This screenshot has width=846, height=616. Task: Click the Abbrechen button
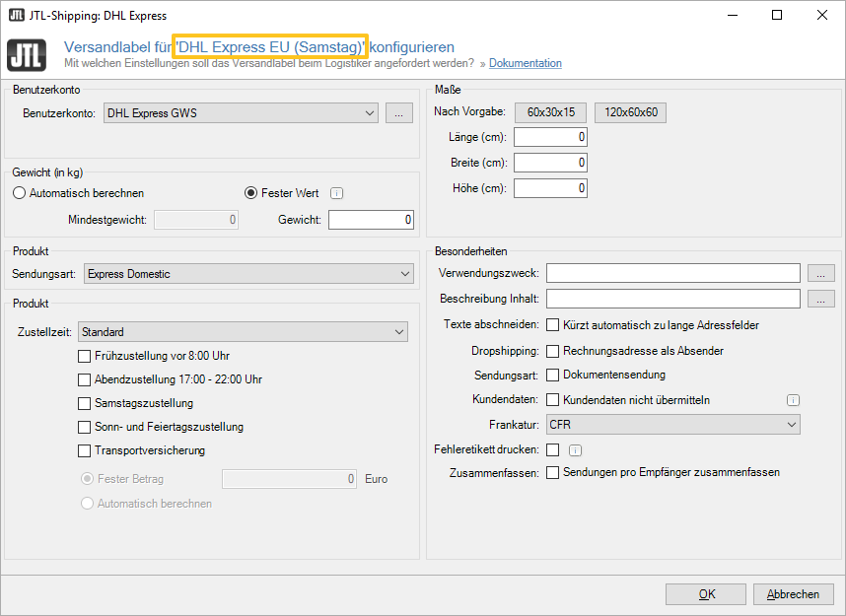[793, 594]
